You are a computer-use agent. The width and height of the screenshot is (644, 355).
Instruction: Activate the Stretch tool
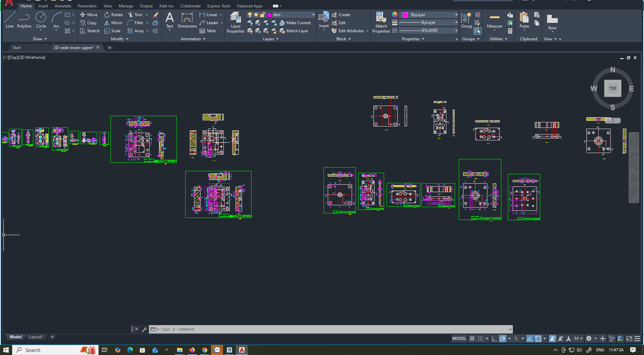[x=90, y=31]
